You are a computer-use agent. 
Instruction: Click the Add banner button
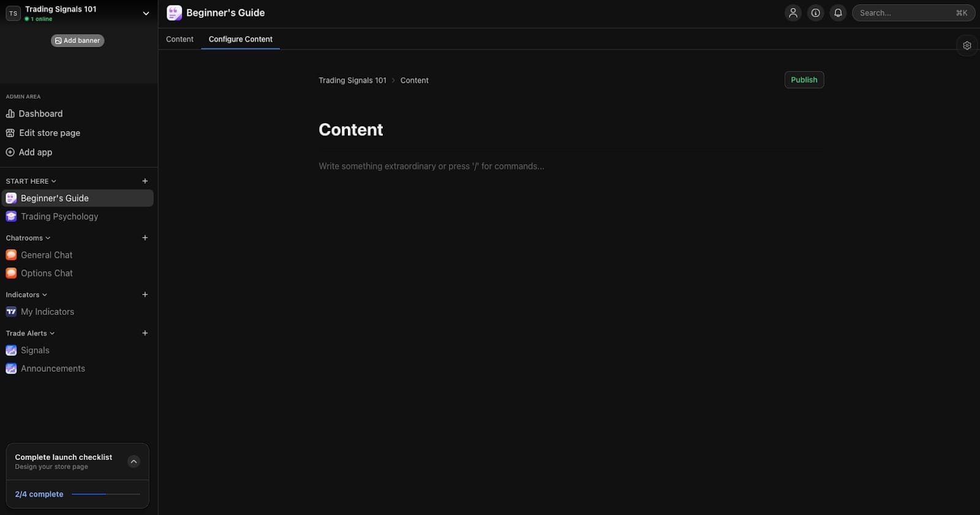(x=77, y=40)
